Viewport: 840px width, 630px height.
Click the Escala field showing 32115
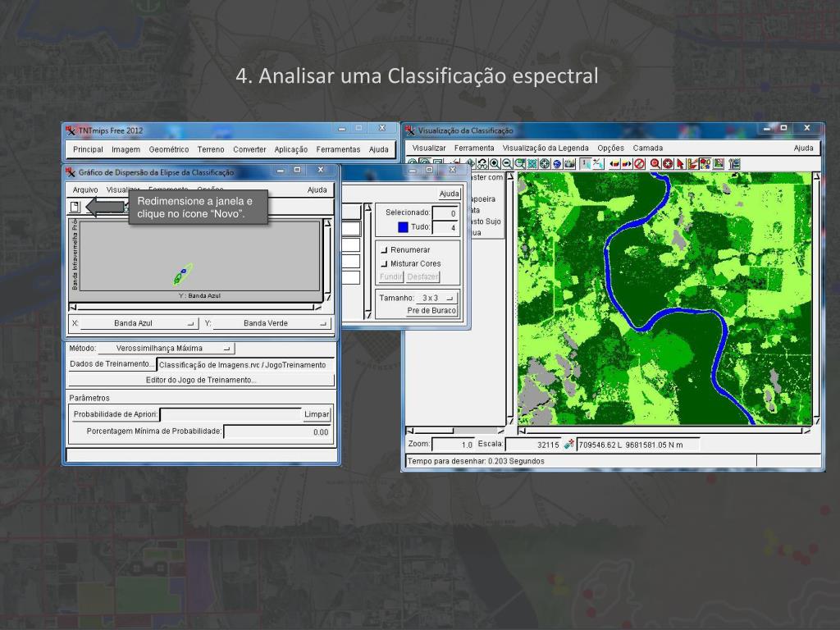click(533, 445)
